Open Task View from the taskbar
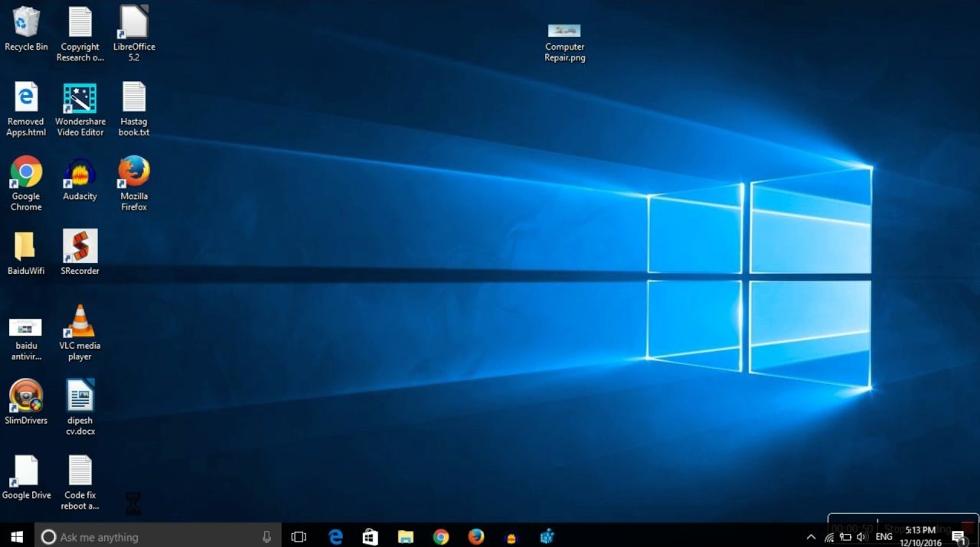The height and width of the screenshot is (547, 980). 299,537
